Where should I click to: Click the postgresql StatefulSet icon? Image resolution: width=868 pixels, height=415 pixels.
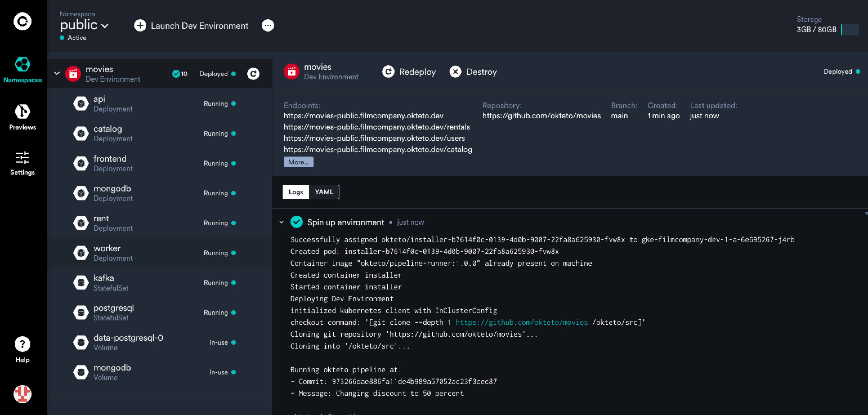pos(81,313)
